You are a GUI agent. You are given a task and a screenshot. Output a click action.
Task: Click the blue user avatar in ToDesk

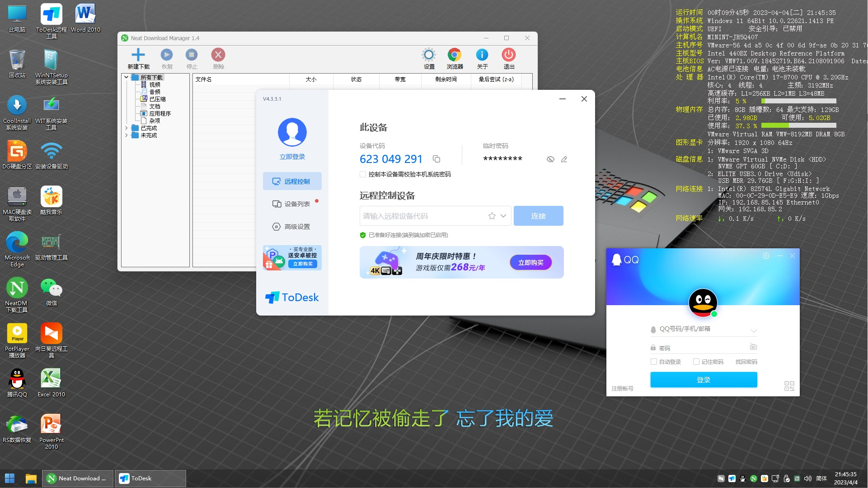tap(292, 132)
